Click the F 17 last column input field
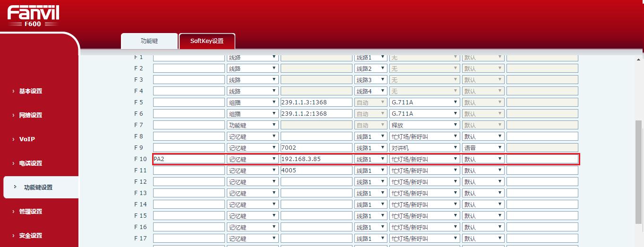 tap(542, 238)
